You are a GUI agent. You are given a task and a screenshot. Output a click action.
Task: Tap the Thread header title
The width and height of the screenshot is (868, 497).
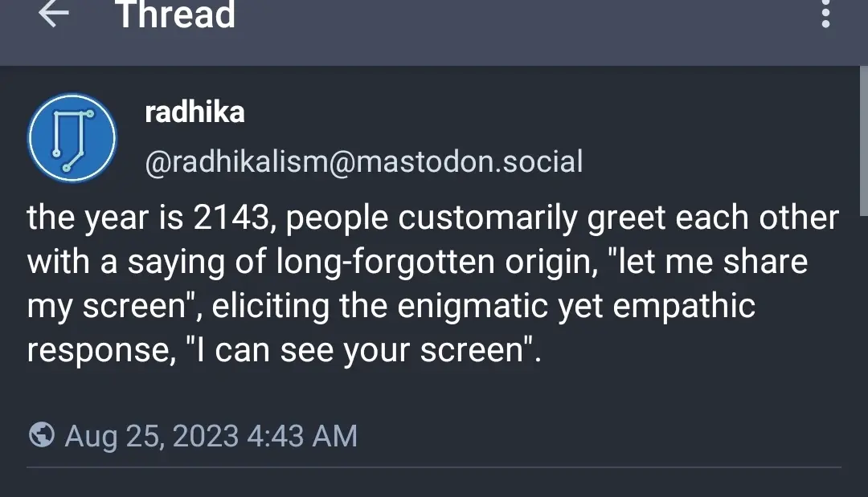pos(175,14)
